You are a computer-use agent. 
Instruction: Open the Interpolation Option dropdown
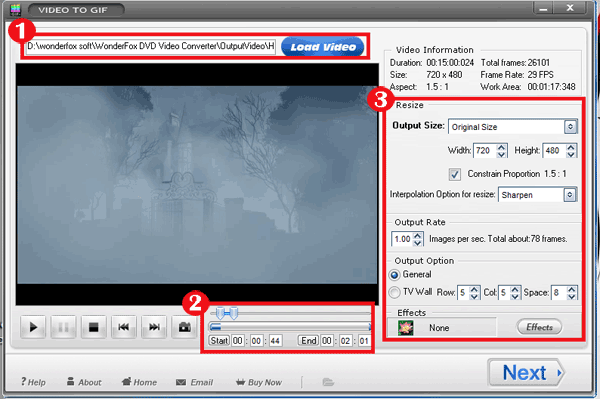(569, 195)
